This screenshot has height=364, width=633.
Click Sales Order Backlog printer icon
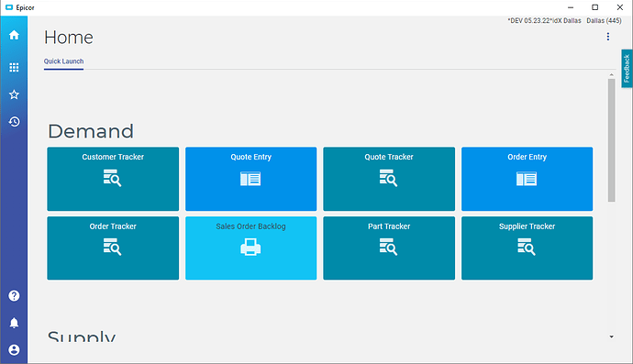click(250, 247)
